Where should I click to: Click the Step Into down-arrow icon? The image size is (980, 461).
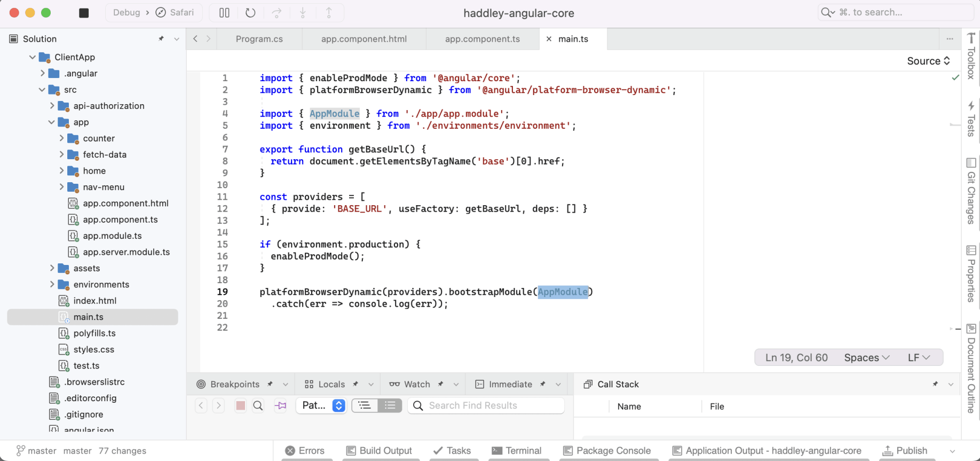(303, 13)
